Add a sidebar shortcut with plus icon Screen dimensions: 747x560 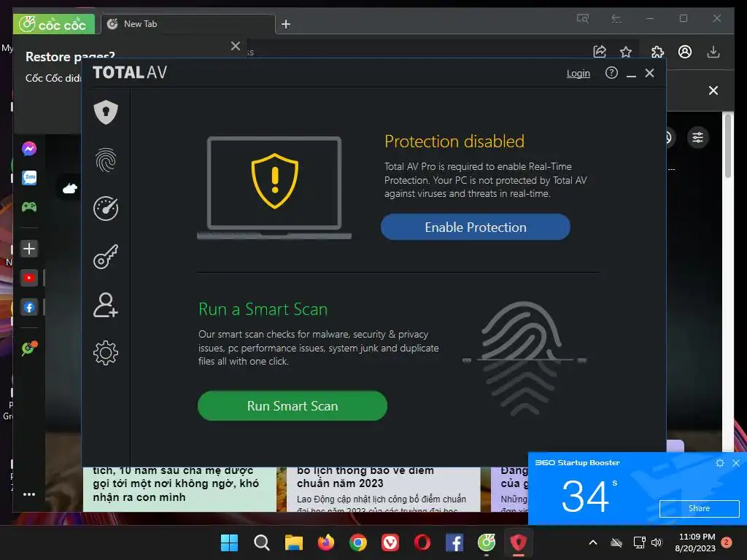(x=29, y=249)
